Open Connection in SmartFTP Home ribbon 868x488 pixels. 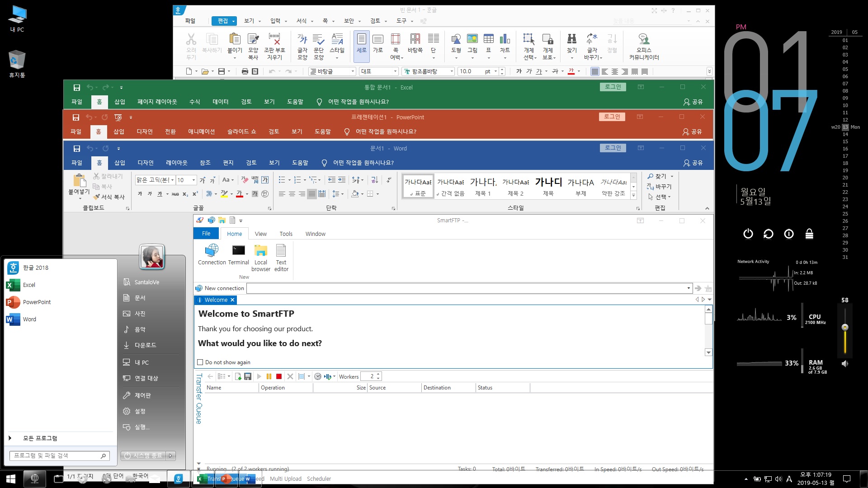tap(212, 254)
